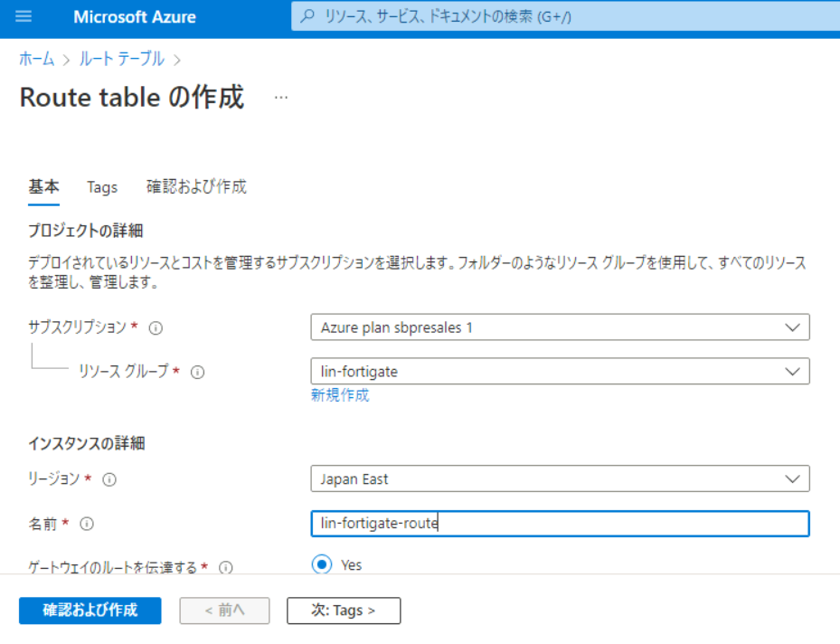Click the 新規作成 link

(x=339, y=395)
